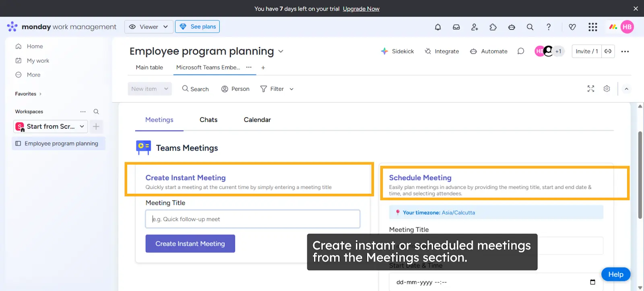This screenshot has height=291, width=644.
Task: Switch to the Chats tab
Action: (x=208, y=119)
